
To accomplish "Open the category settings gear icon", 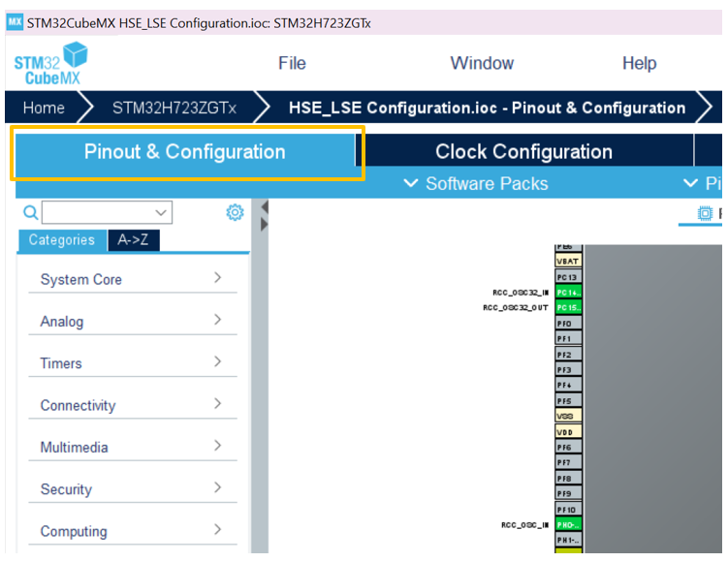I will [x=235, y=212].
